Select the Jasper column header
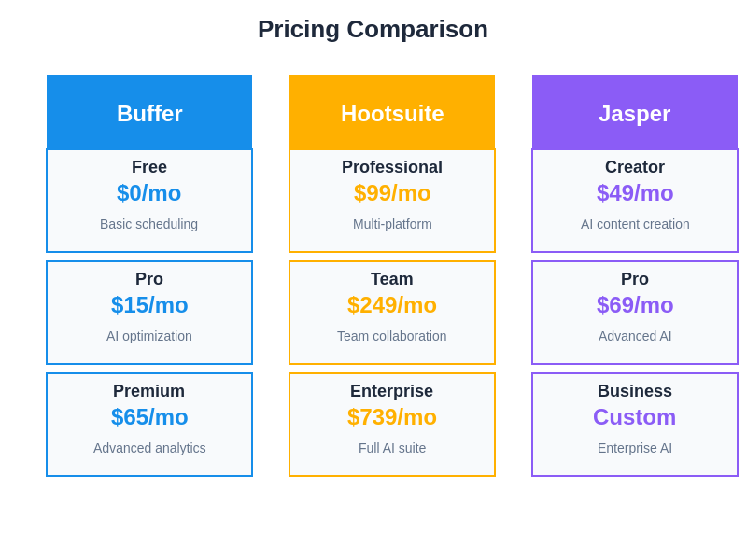 635,113
